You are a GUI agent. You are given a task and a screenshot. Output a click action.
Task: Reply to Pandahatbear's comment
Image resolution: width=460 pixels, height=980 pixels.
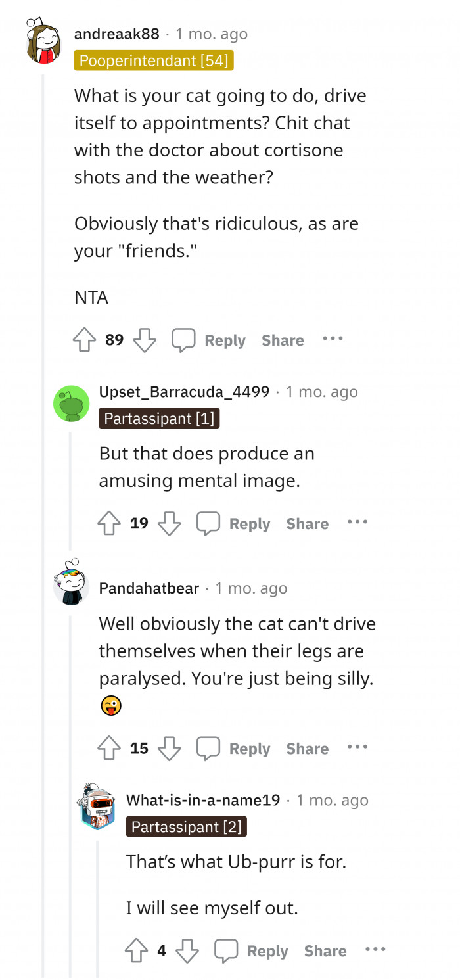(234, 748)
